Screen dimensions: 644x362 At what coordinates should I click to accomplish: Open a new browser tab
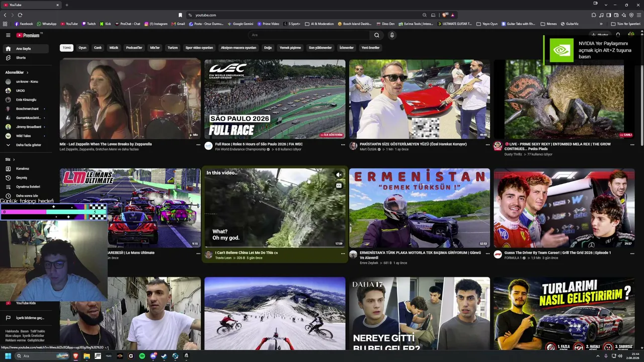[x=66, y=5]
